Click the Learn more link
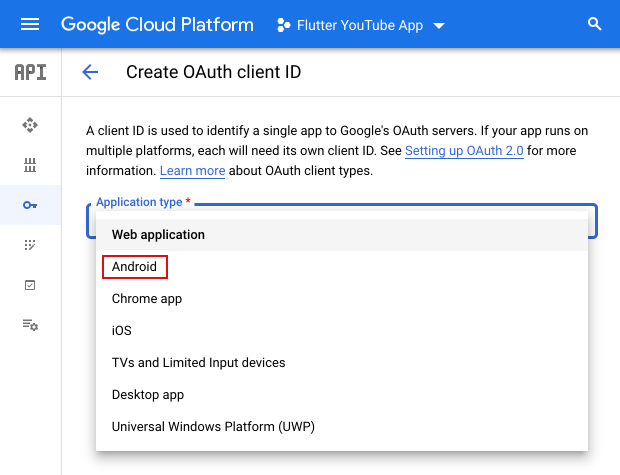Image resolution: width=620 pixels, height=475 pixels. [x=192, y=171]
